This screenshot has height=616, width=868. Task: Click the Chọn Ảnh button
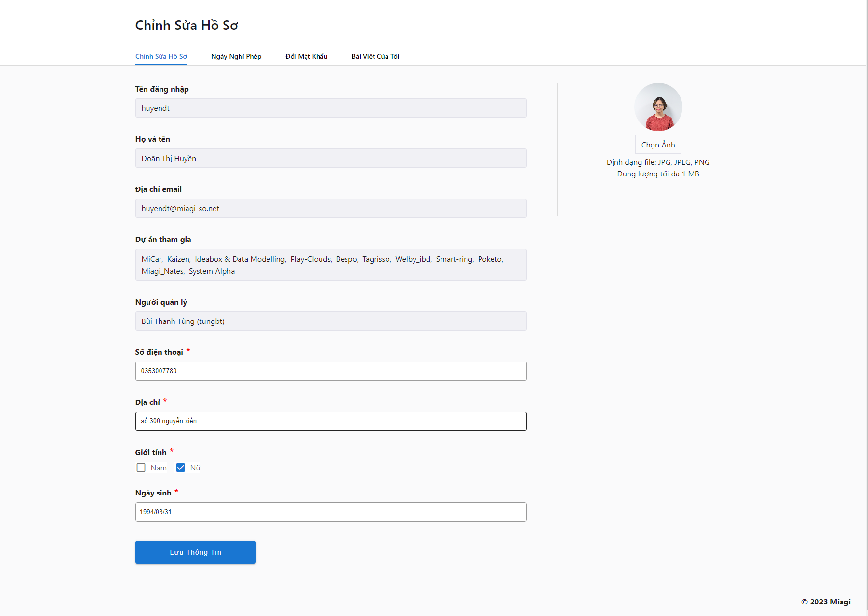tap(658, 145)
